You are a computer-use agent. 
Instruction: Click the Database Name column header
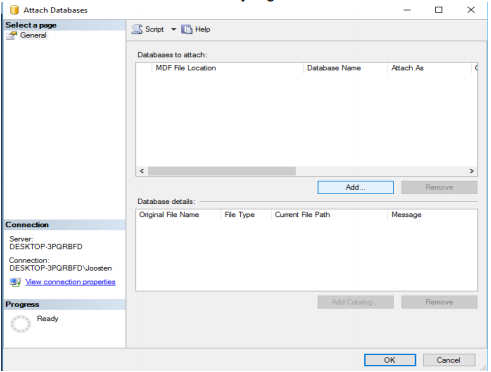click(x=345, y=68)
